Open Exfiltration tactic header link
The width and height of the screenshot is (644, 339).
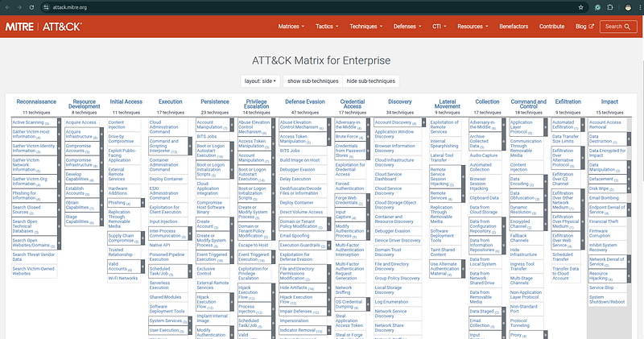[x=568, y=101]
